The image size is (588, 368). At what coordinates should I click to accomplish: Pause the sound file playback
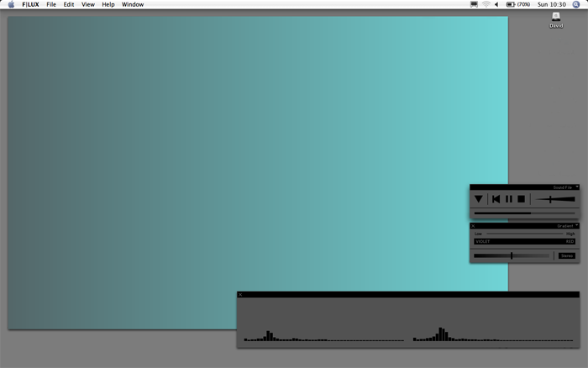pos(509,199)
